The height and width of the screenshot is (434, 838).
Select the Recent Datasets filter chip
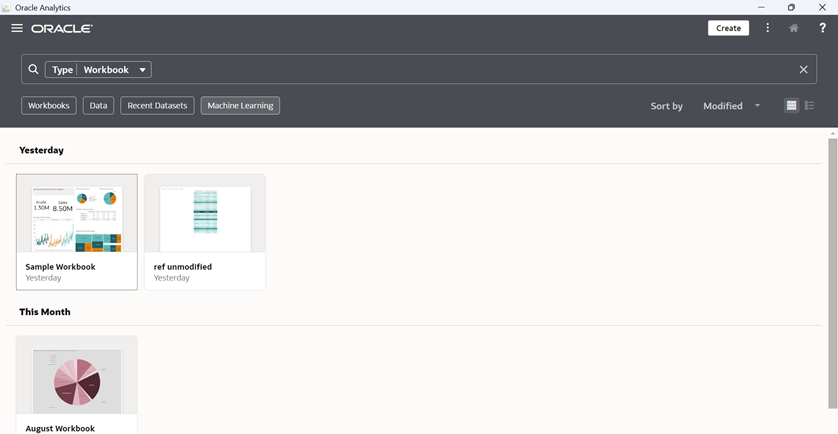[x=157, y=106]
